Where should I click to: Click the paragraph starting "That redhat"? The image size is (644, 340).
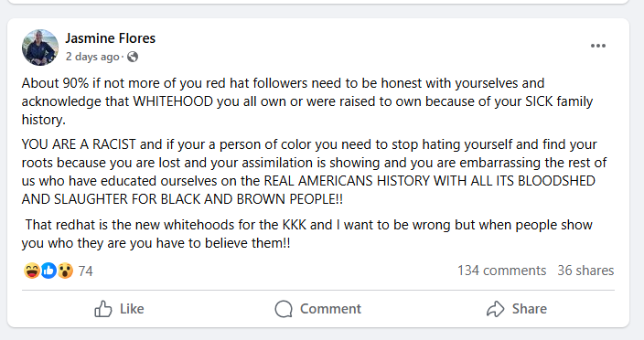tap(307, 234)
